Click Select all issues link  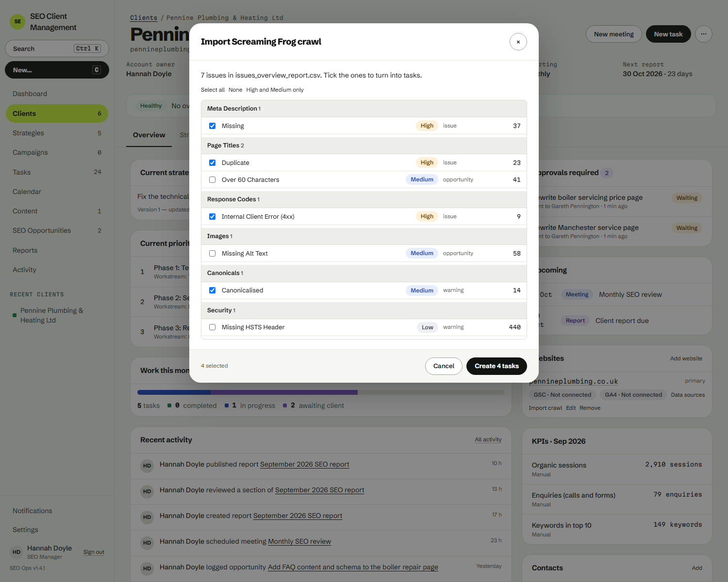click(x=213, y=90)
